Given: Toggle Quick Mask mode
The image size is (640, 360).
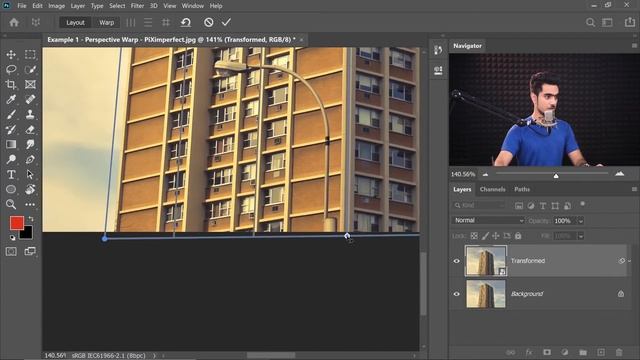Looking at the screenshot, I should tap(11, 251).
